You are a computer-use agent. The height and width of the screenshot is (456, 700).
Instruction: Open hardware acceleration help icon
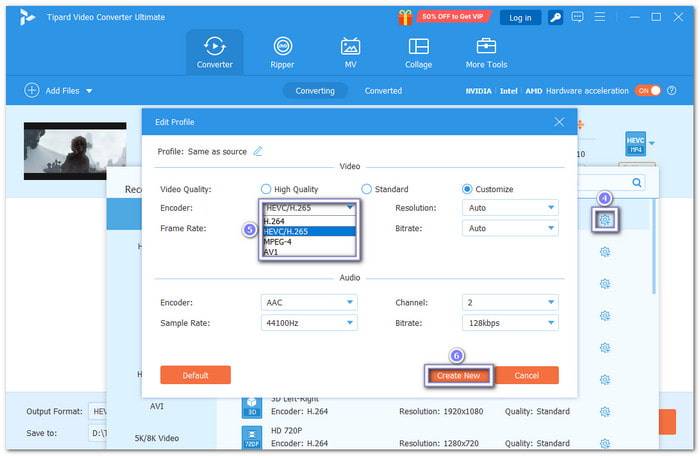click(x=671, y=91)
